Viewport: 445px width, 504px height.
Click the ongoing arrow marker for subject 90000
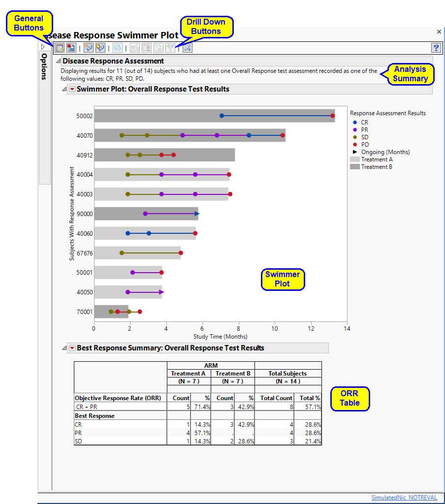pyautogui.click(x=197, y=214)
